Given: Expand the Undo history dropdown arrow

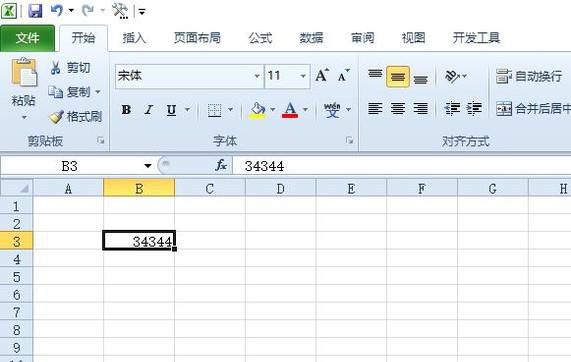Looking at the screenshot, I should (x=71, y=11).
